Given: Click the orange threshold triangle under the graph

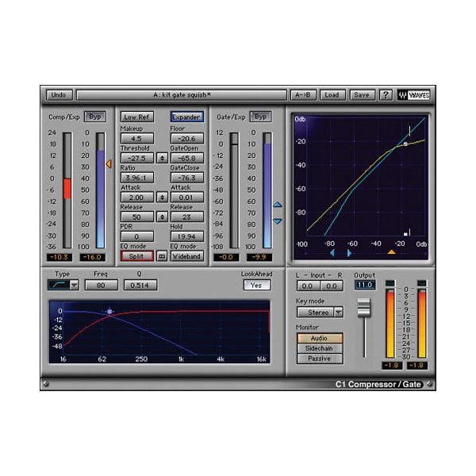Looking at the screenshot, I should [391, 252].
